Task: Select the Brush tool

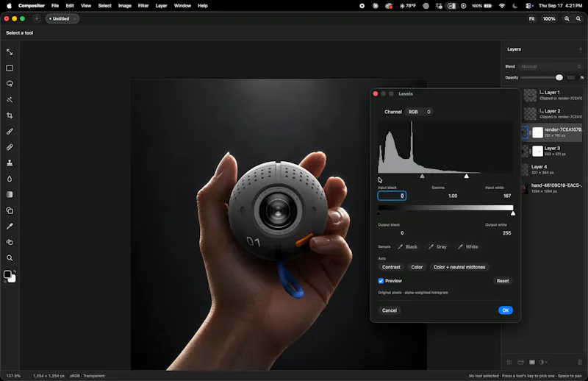Action: pyautogui.click(x=10, y=132)
